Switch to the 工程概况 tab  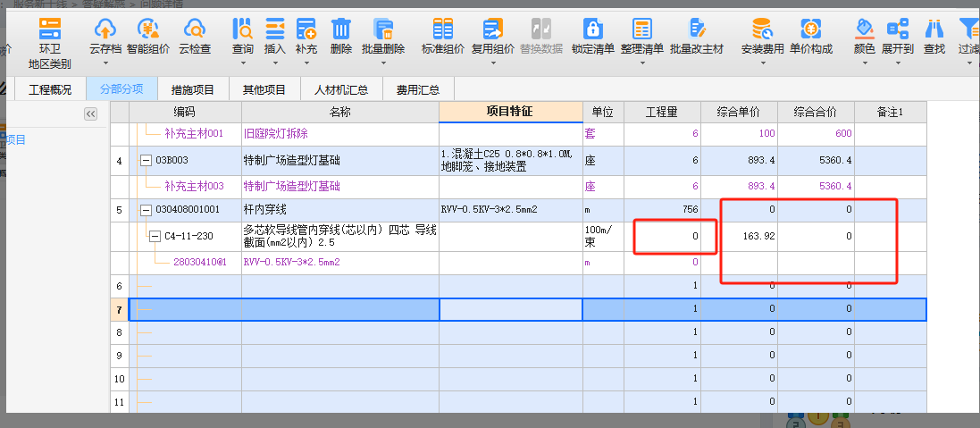pos(50,89)
